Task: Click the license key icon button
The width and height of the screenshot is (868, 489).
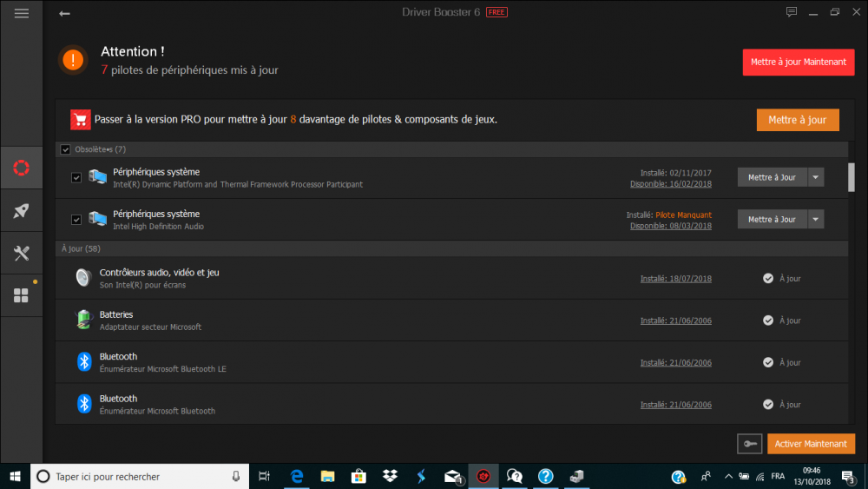Action: [750, 444]
